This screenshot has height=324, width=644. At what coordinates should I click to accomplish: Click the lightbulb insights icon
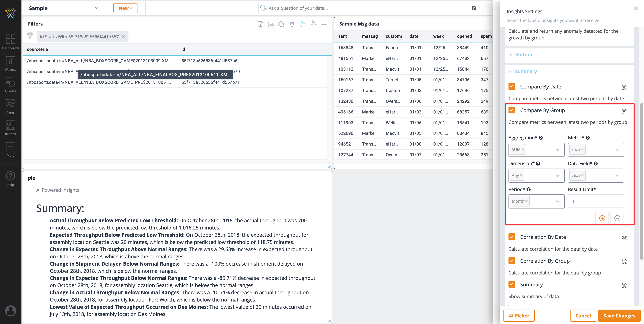point(292,24)
